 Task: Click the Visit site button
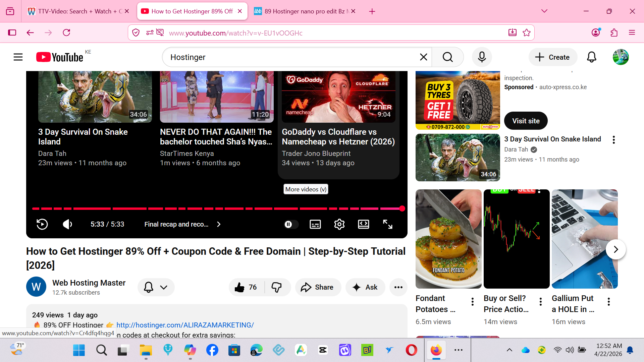tap(526, 121)
